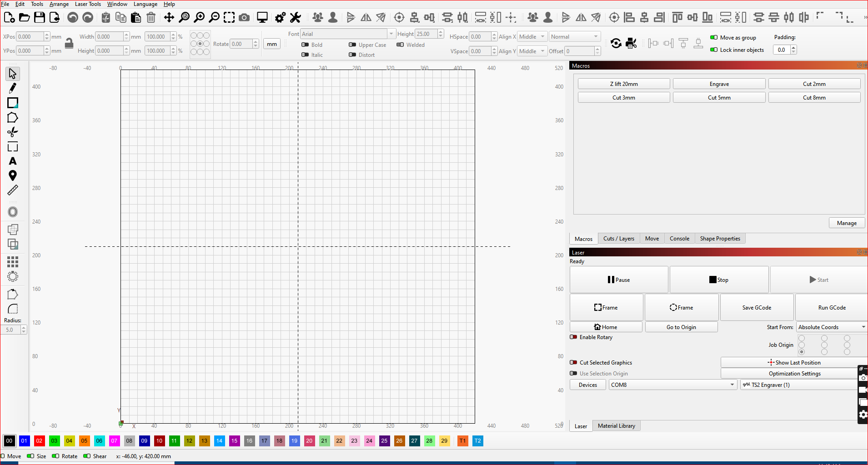Click the Delete trash can icon
Viewport: 868px width, 465px height.
(151, 18)
